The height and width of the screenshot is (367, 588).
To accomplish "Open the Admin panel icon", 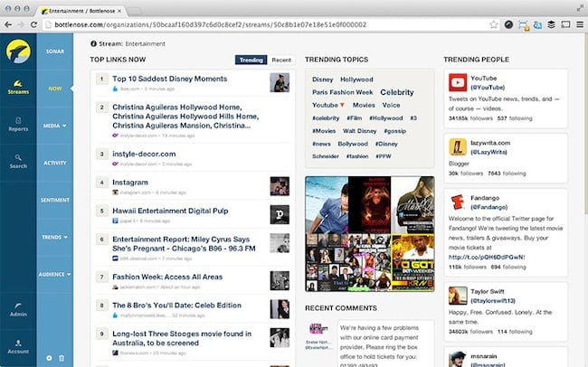I will 18,309.
